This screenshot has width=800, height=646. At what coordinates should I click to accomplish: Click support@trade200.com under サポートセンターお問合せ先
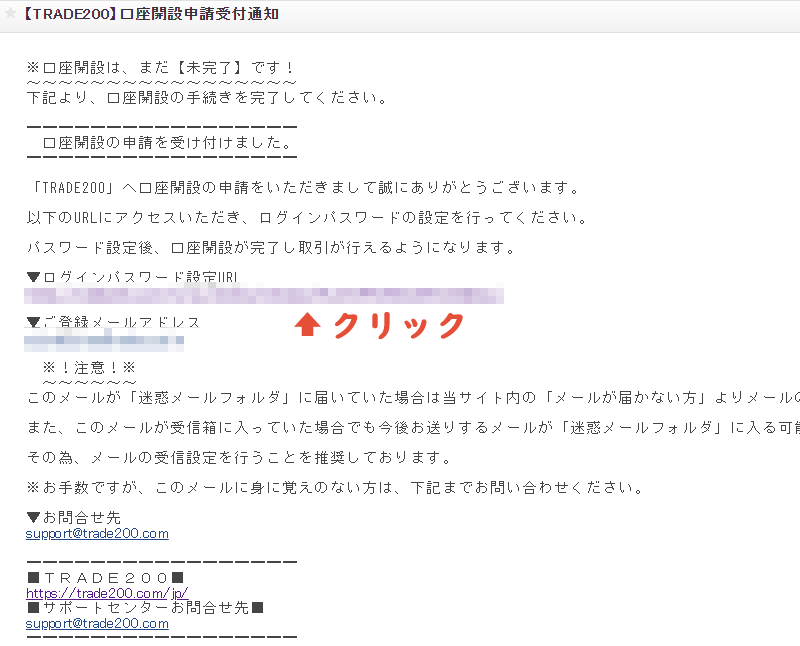(x=97, y=624)
